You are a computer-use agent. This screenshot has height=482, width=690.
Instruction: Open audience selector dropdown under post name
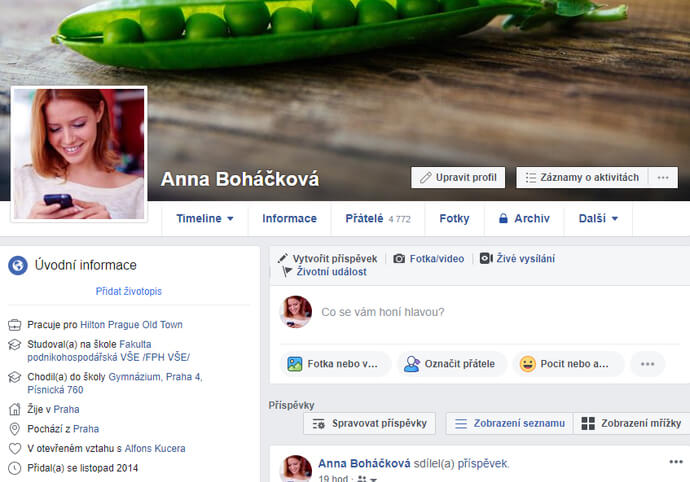(x=367, y=479)
